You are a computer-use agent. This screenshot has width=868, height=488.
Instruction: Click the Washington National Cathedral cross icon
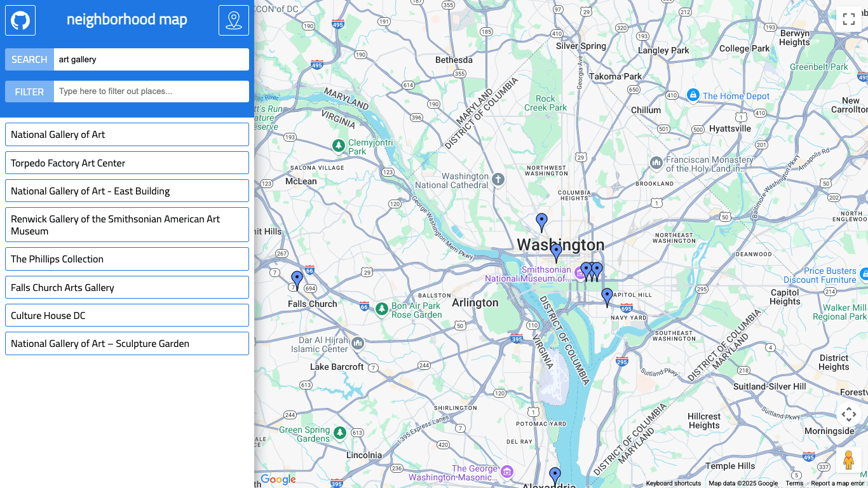(x=498, y=180)
